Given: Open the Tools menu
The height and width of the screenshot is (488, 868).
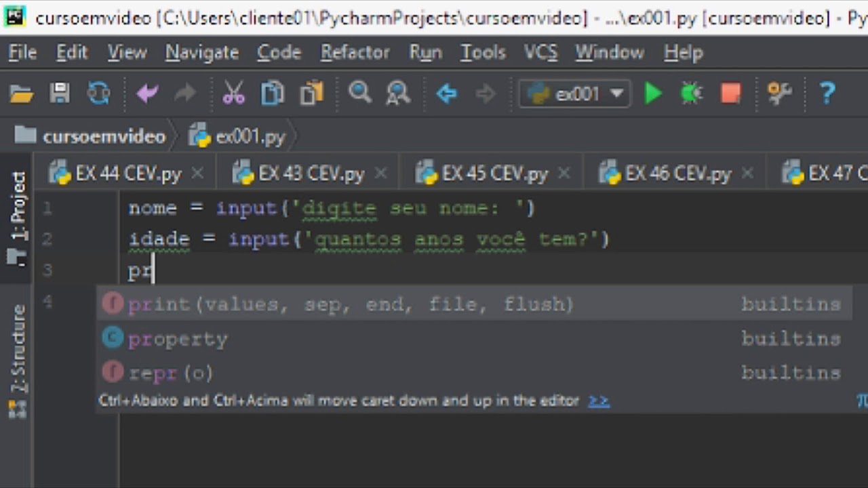Looking at the screenshot, I should tap(483, 52).
